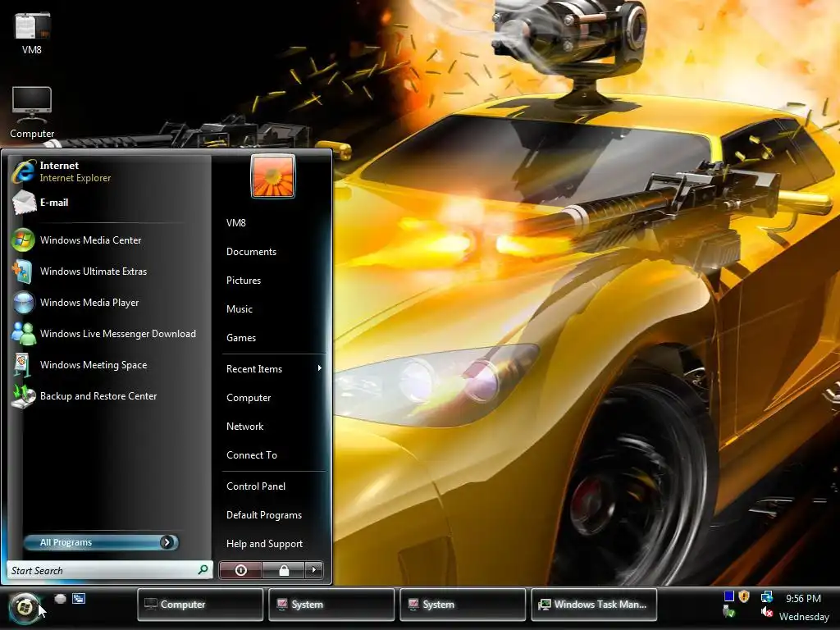Click the user account flower picture

click(272, 176)
